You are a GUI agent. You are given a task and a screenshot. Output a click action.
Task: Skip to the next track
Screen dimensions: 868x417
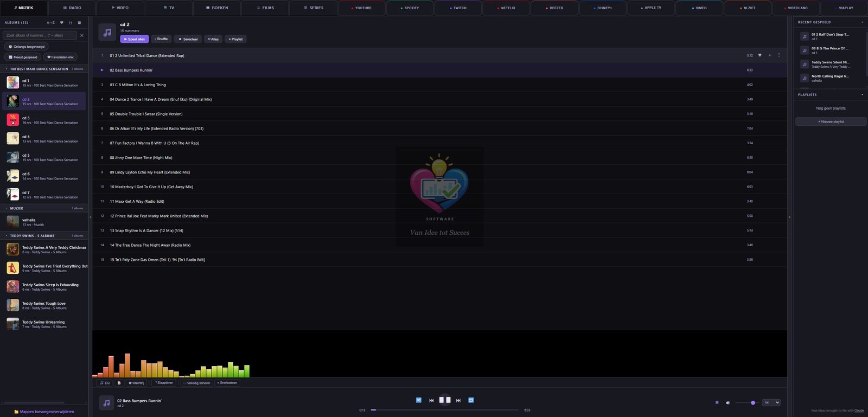click(x=458, y=400)
